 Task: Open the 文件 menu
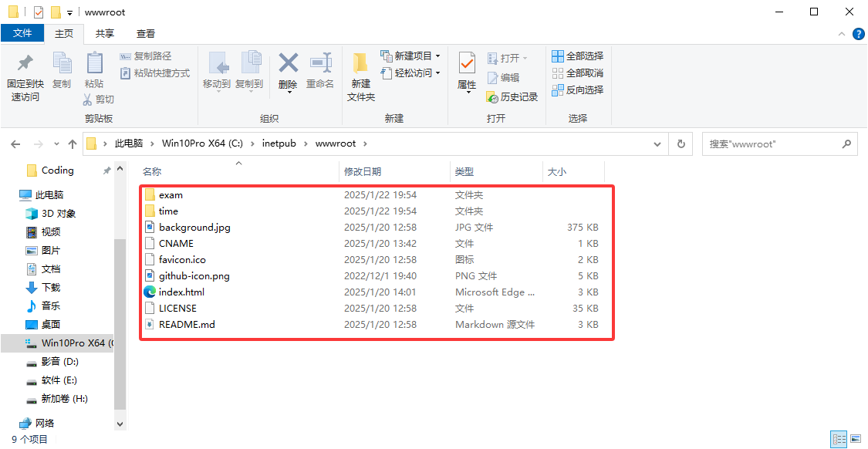point(22,34)
